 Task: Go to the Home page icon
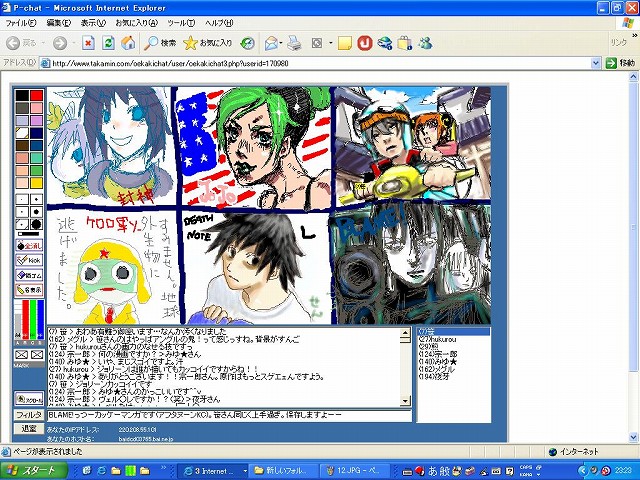coord(128,43)
